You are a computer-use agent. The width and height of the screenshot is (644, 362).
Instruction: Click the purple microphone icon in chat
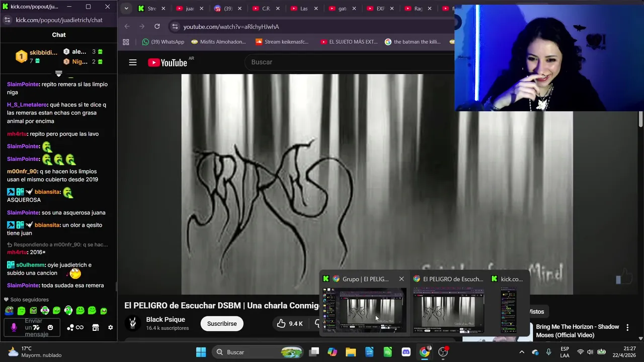[x=14, y=327]
